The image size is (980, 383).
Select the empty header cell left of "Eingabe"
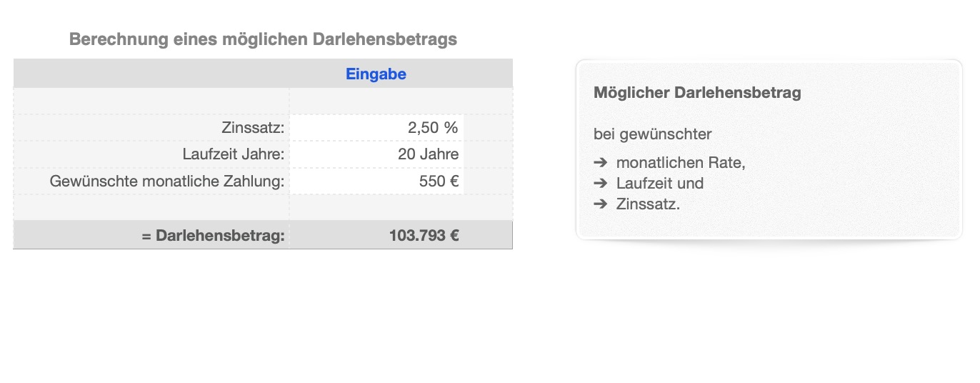pyautogui.click(x=151, y=74)
